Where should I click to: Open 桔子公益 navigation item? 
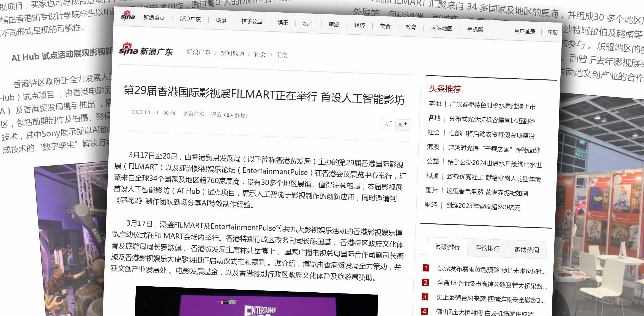pyautogui.click(x=252, y=21)
